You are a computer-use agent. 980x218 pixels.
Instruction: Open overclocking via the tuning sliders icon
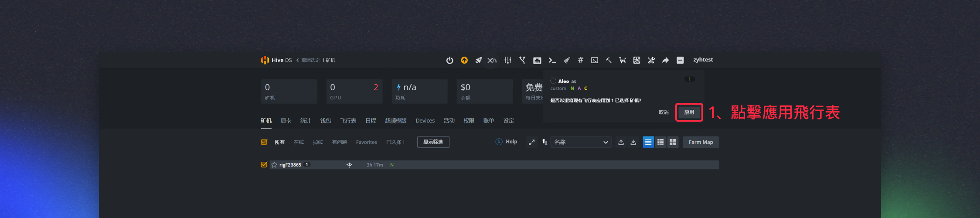[508, 60]
